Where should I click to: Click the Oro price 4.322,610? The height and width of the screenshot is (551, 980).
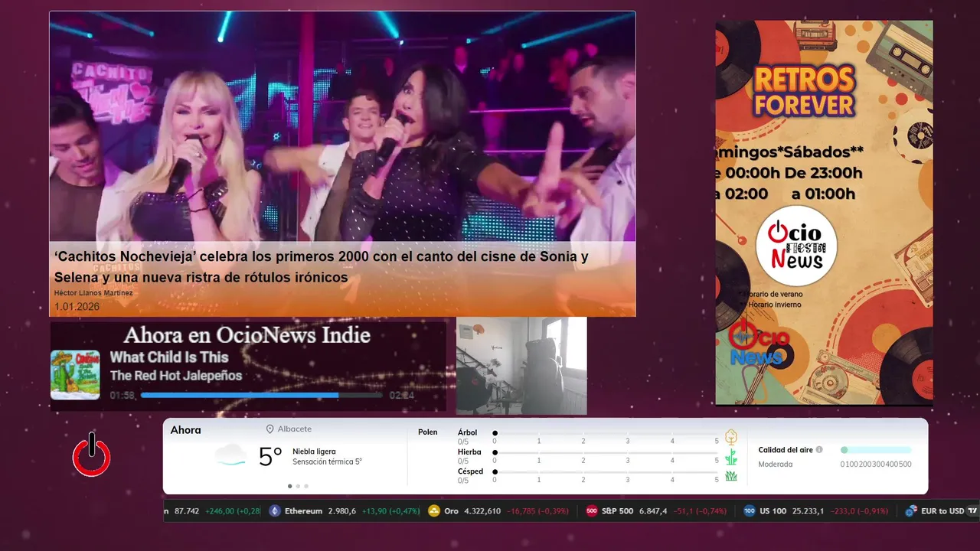[x=482, y=511]
